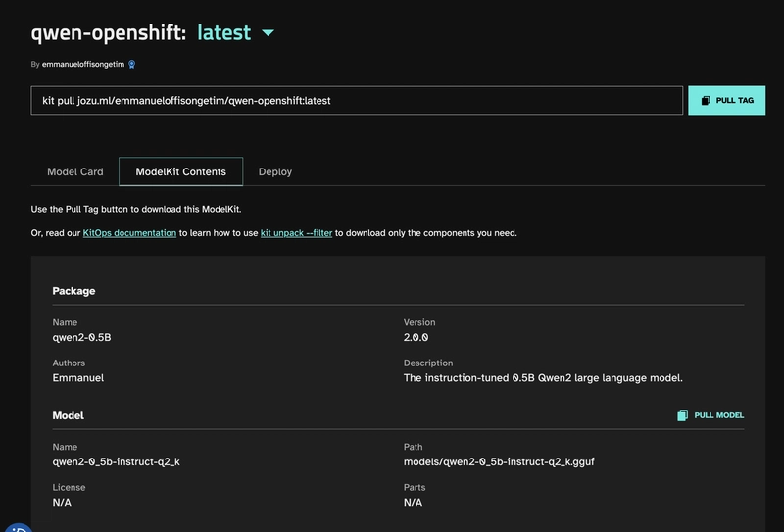The image size is (784, 532).
Task: Open the latest tag dropdown arrow
Action: point(268,33)
